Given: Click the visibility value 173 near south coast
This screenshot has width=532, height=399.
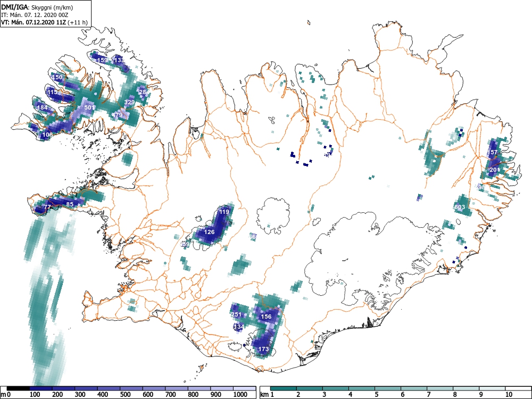Looking at the screenshot, I should coord(264,349).
